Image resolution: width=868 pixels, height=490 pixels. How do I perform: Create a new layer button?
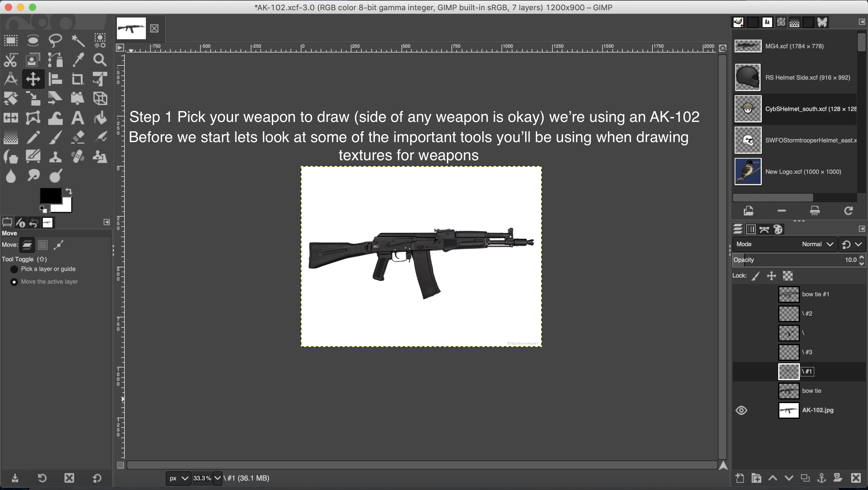[740, 478]
